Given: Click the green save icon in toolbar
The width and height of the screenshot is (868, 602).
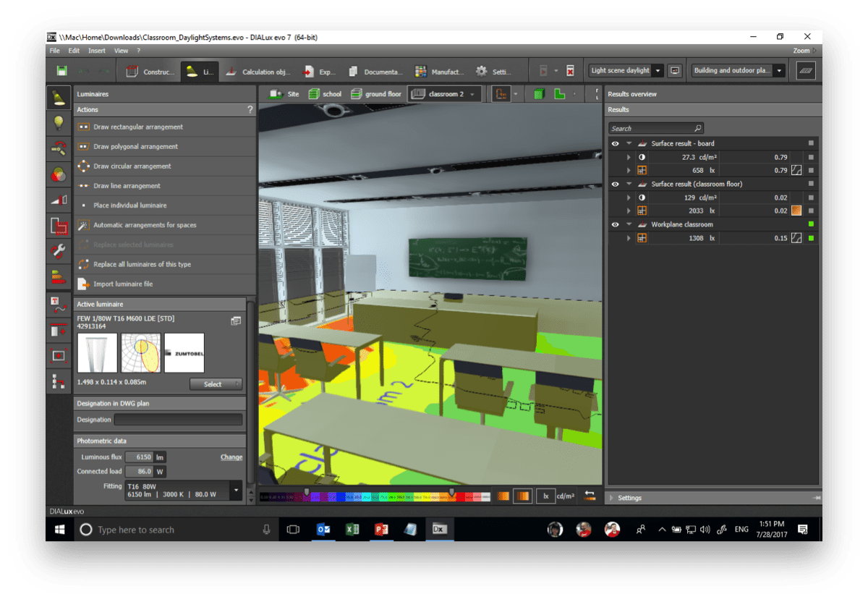Looking at the screenshot, I should (61, 71).
